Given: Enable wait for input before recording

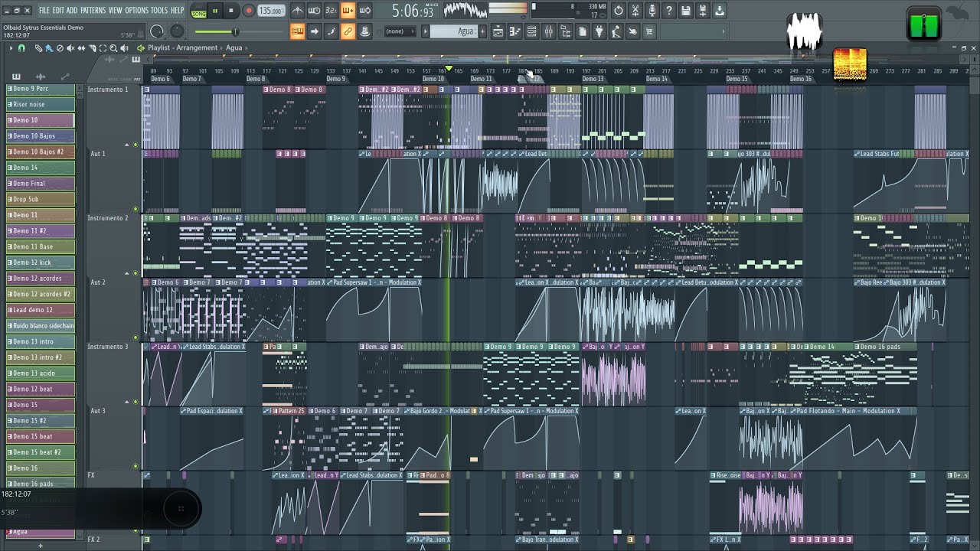Looking at the screenshot, I should pyautogui.click(x=314, y=11).
